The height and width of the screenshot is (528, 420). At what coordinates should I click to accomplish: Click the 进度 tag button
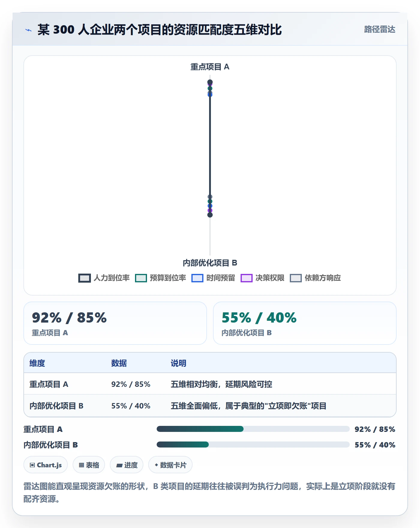127,465
